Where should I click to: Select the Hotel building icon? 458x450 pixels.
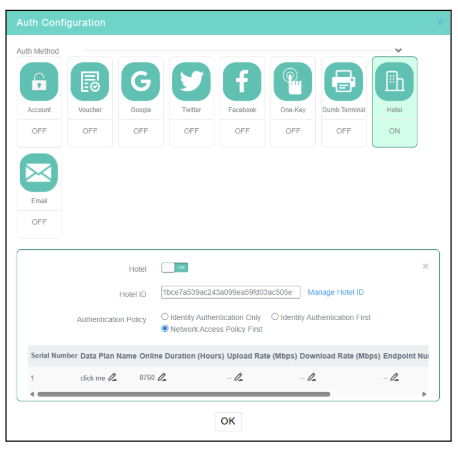coord(394,82)
